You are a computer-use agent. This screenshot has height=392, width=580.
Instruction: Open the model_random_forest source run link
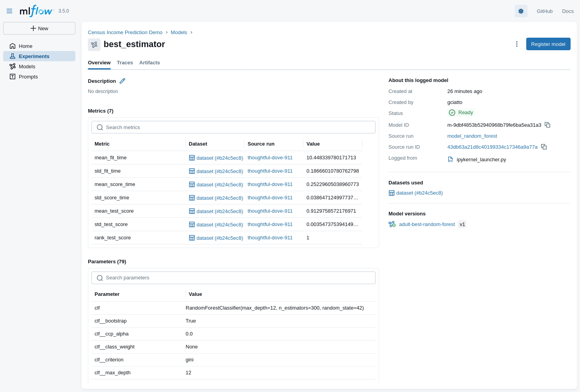pyautogui.click(x=472, y=136)
